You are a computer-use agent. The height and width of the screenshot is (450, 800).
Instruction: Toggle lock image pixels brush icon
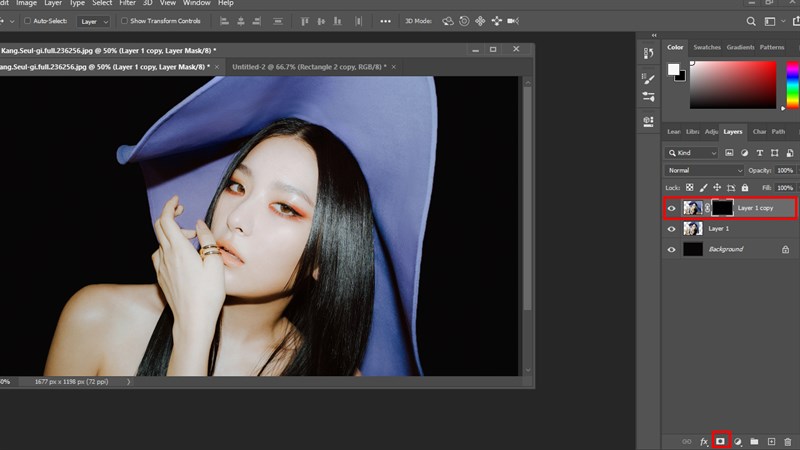point(704,188)
